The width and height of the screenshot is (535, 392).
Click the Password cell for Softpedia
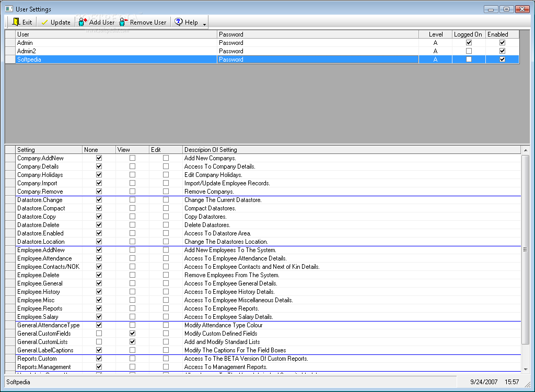tap(318, 60)
